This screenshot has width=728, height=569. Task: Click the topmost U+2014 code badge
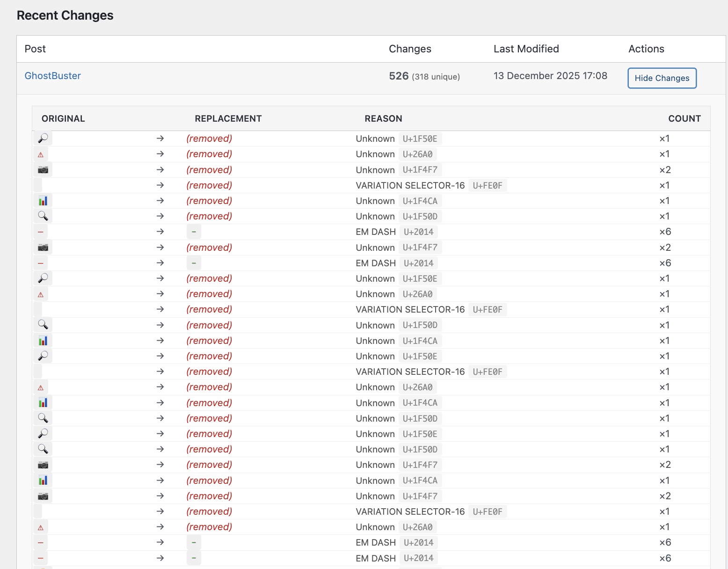pyautogui.click(x=418, y=232)
